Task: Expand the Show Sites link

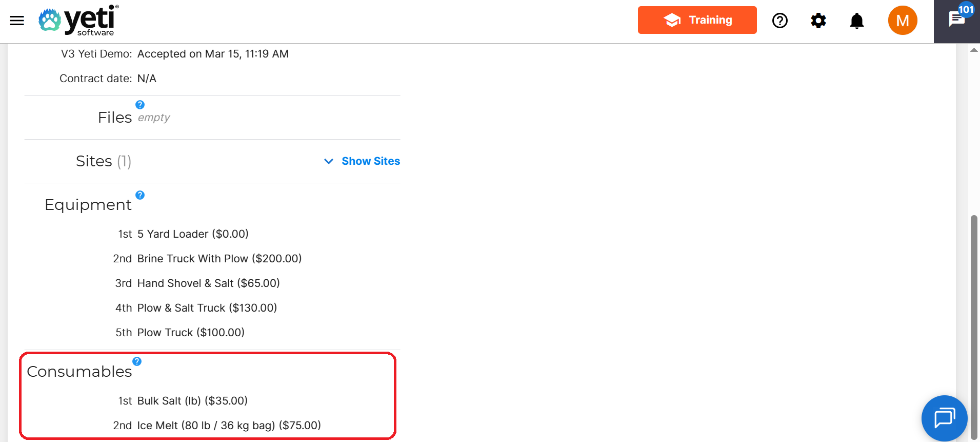Action: tap(370, 161)
